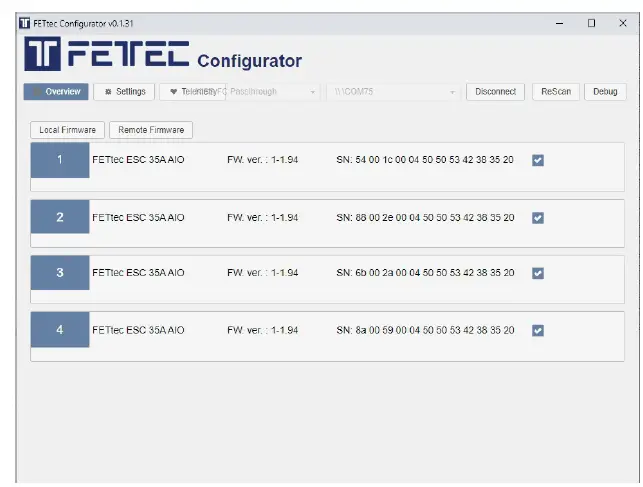Click the FETtec logo icon in header
643x487 pixels.
pyautogui.click(x=43, y=54)
